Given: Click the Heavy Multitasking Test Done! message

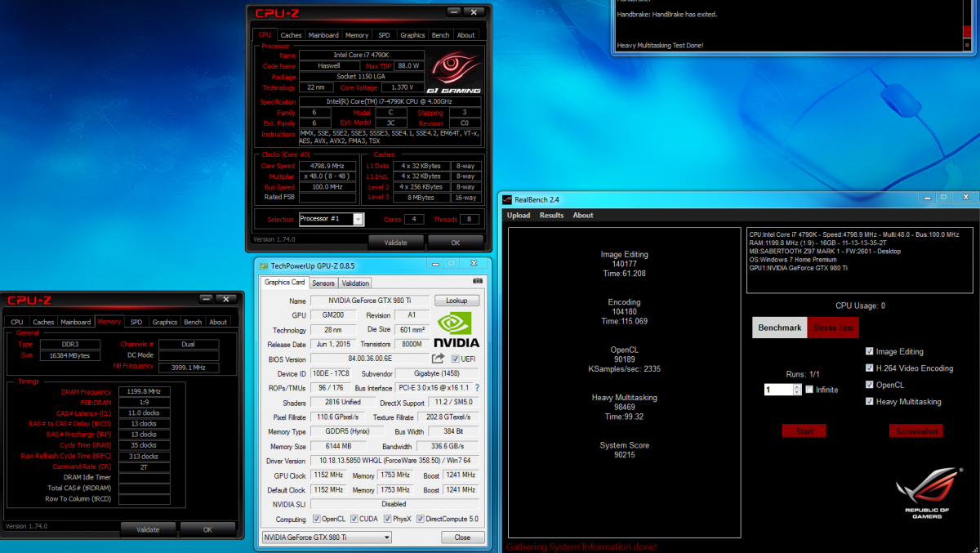Looking at the screenshot, I should click(660, 46).
